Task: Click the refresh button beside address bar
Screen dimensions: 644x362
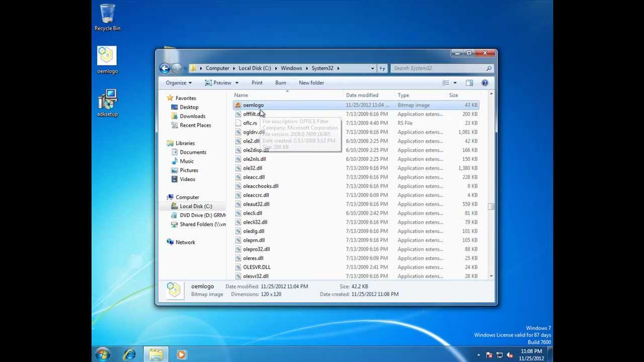Action: (382, 68)
